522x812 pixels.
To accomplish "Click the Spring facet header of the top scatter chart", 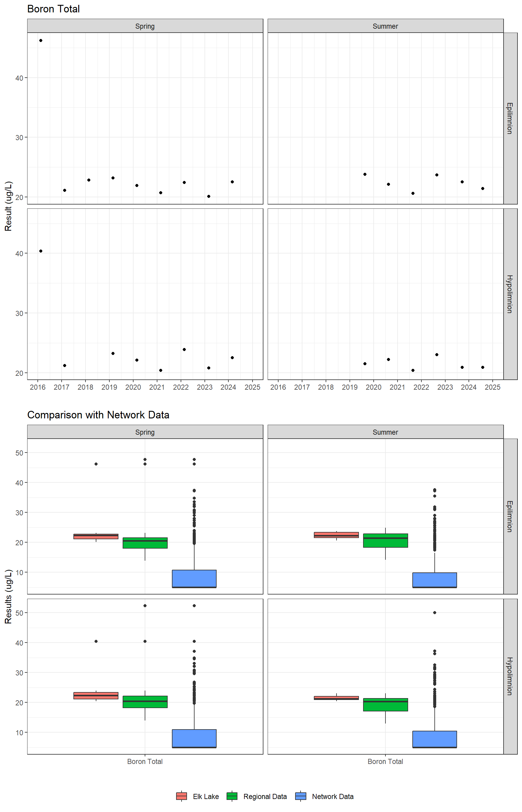I will tap(145, 26).
